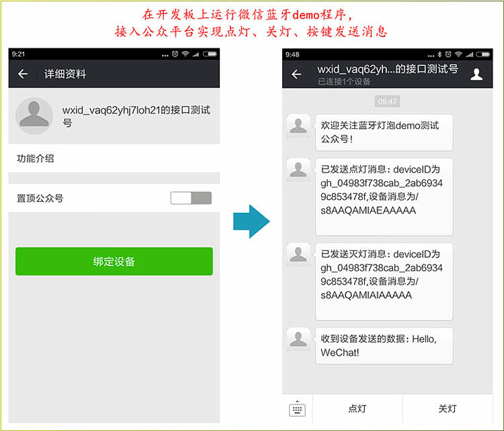504x431 pixels.
Task: Tap Bluetooth icon in right phone status bar
Action: click(439, 54)
